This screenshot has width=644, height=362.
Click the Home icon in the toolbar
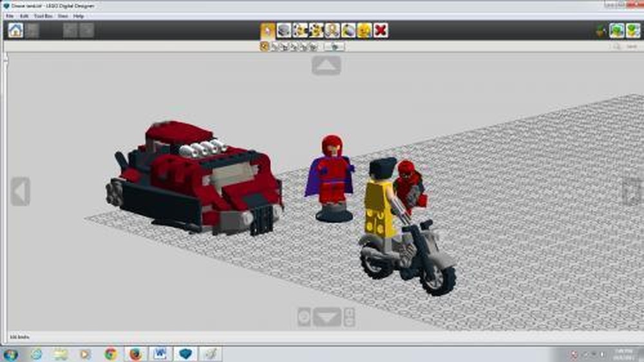coord(15,30)
